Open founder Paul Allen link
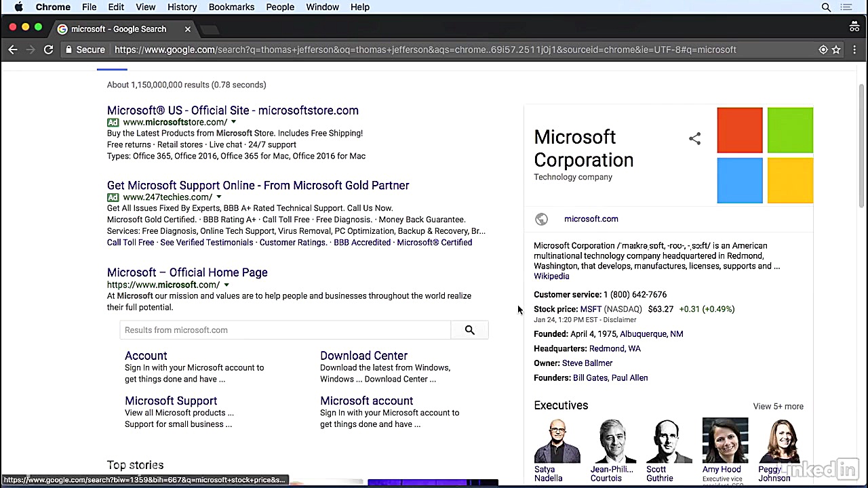The image size is (868, 488). pyautogui.click(x=629, y=378)
